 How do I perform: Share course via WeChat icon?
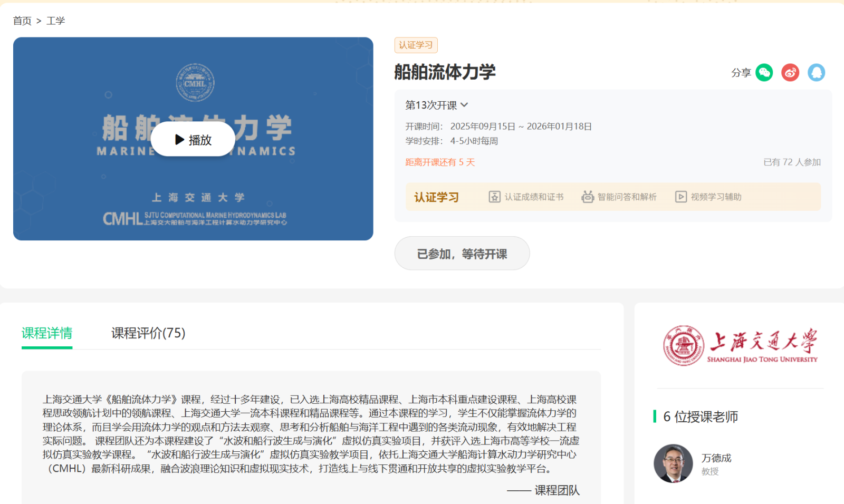tap(764, 72)
